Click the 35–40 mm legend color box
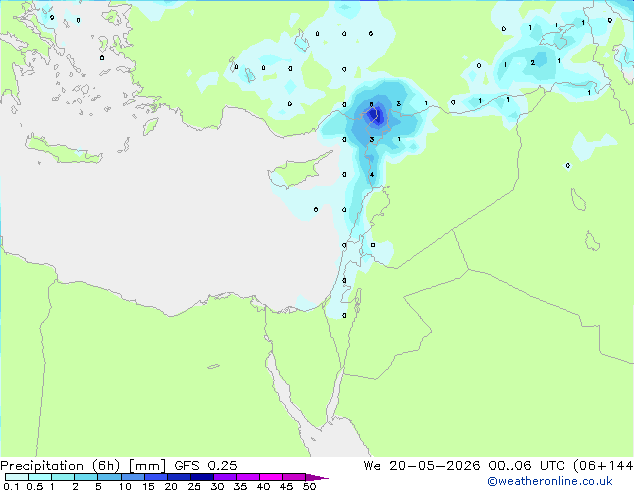Screen dimensions: 634x490 248,477
